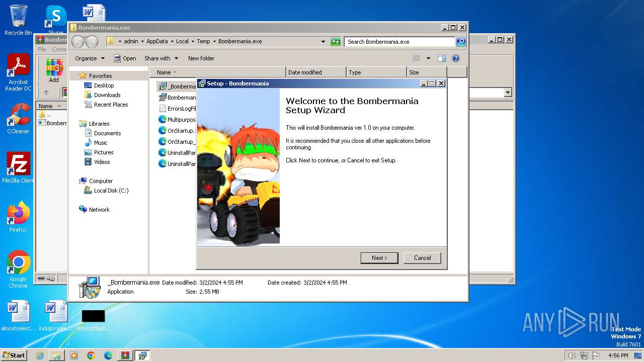Click the search magnifier icon in Explorer

[x=461, y=42]
